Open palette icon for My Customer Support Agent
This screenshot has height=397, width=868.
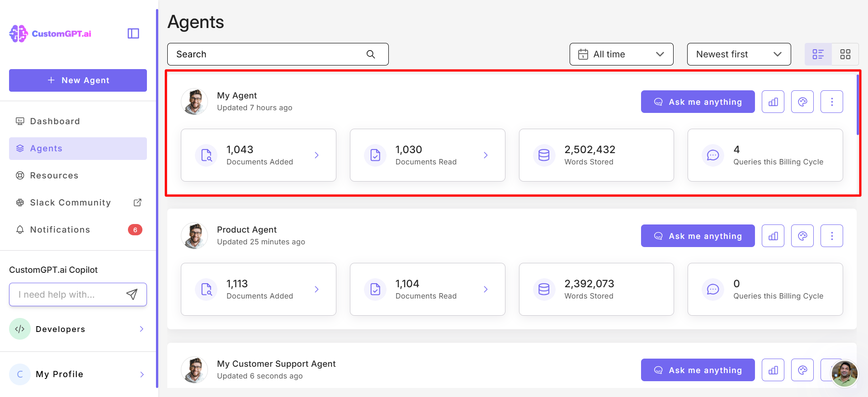pyautogui.click(x=802, y=370)
